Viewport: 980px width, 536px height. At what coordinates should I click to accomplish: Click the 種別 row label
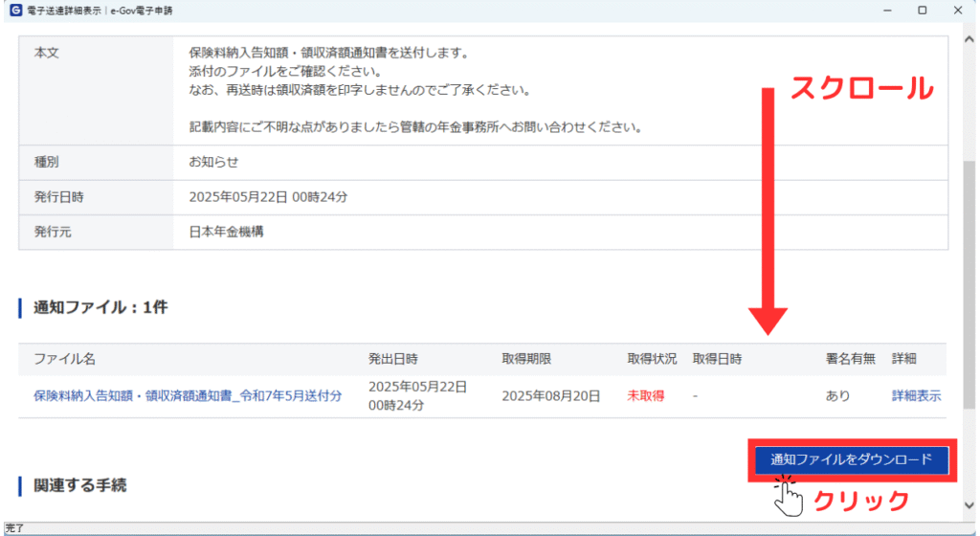[x=46, y=162]
